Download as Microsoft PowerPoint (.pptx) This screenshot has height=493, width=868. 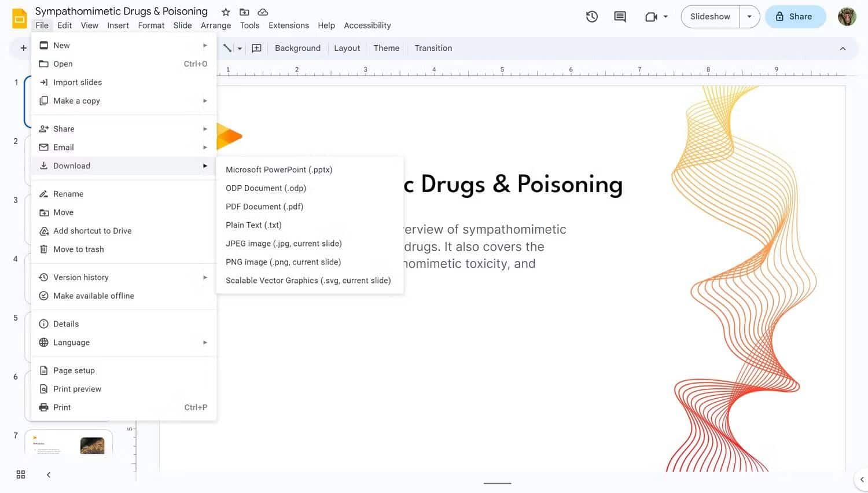tap(279, 170)
